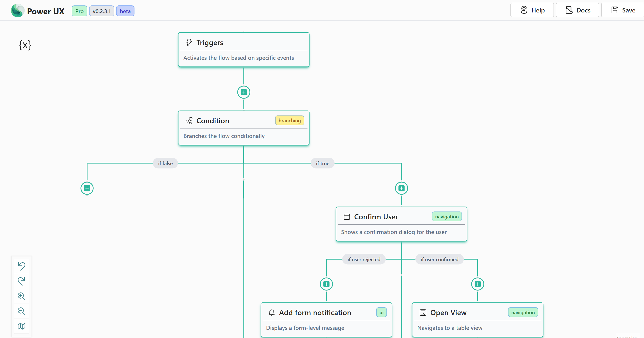The width and height of the screenshot is (644, 338).
Task: Select the Condition node
Action: 244,128
